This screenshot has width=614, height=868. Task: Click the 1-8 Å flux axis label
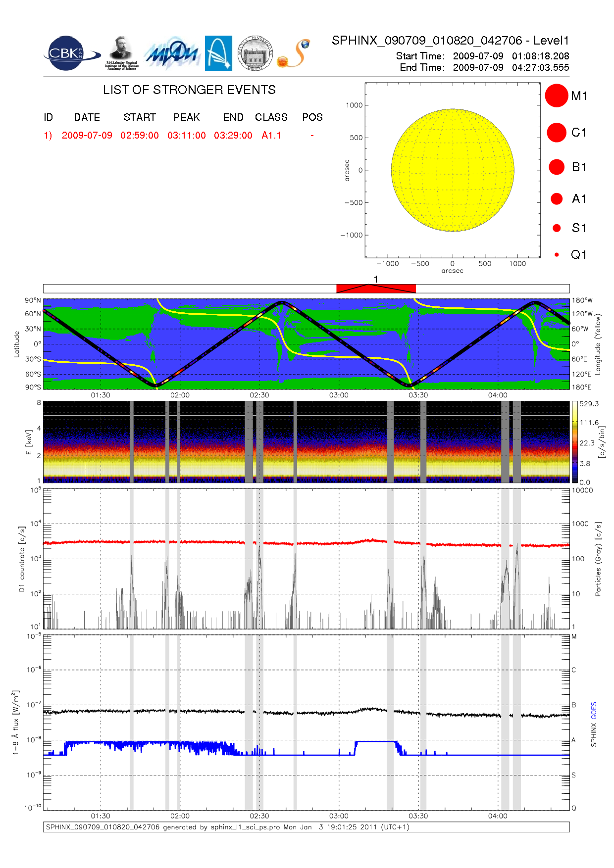pos(16,723)
